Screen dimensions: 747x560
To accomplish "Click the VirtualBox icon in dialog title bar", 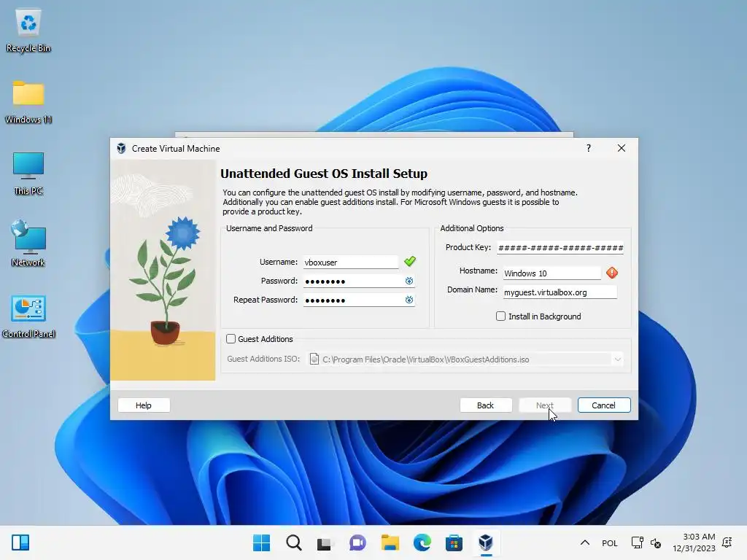I will 121,148.
